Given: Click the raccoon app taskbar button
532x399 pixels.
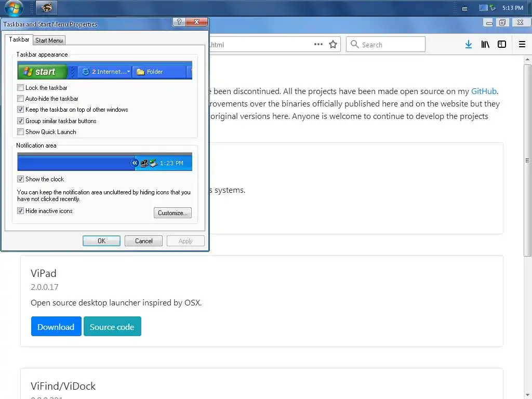Looking at the screenshot, I should point(46,7).
